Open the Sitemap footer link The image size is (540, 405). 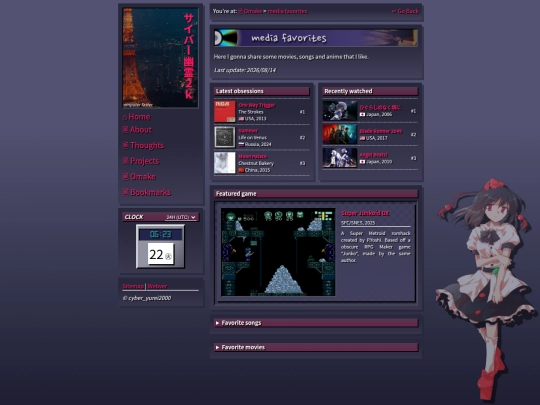(133, 286)
